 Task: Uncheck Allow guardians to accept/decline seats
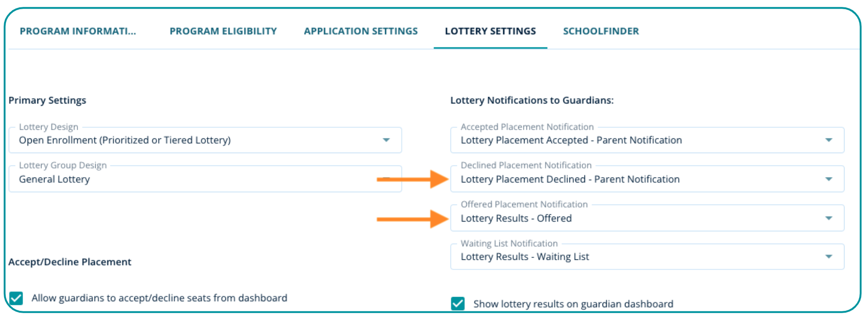click(16, 298)
